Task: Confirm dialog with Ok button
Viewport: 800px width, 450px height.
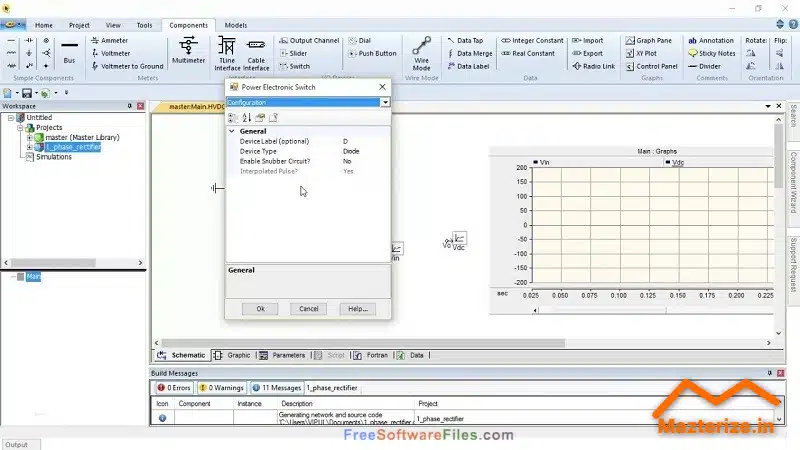Action: tap(260, 309)
